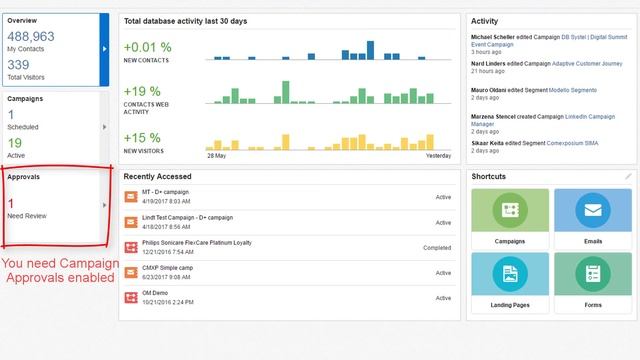Open CMXP Simple camp entry
The height and width of the screenshot is (360, 640).
click(x=167, y=268)
